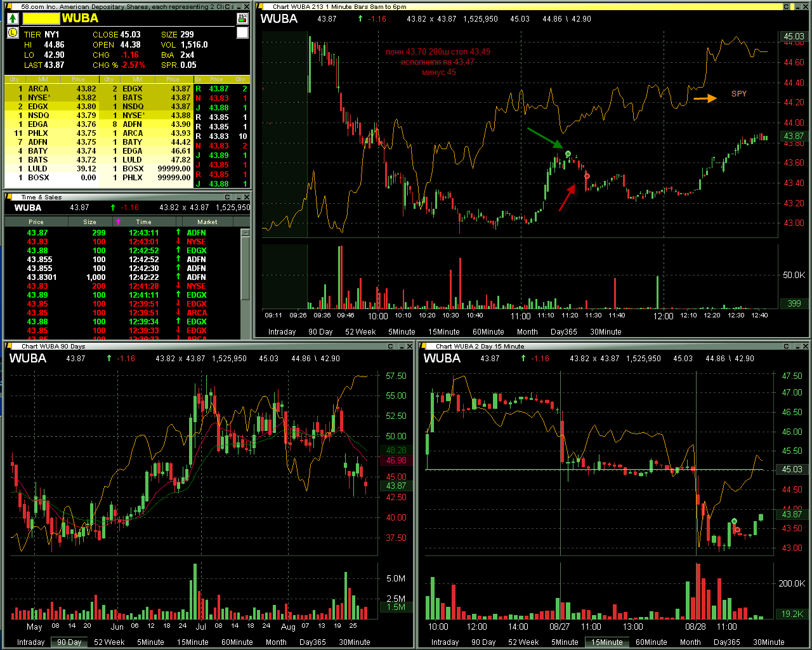Click the yellow circled L icon
This screenshot has height=650, width=812.
point(13,32)
